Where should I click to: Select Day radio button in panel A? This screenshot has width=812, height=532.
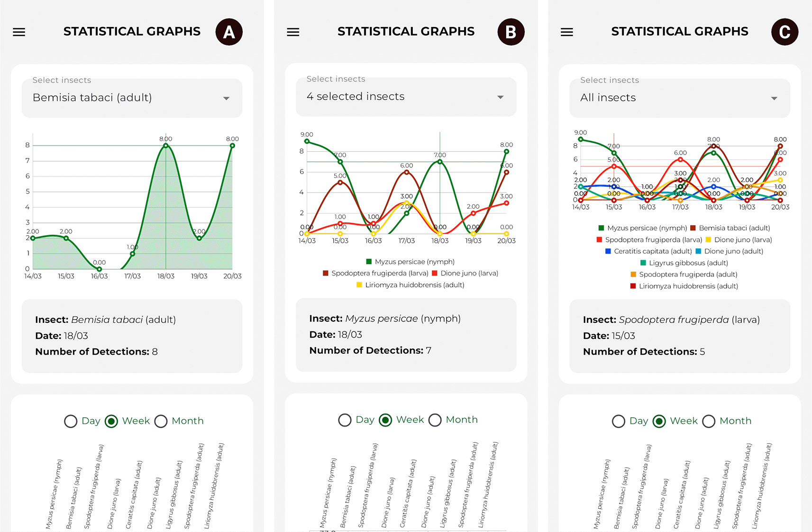(x=71, y=421)
